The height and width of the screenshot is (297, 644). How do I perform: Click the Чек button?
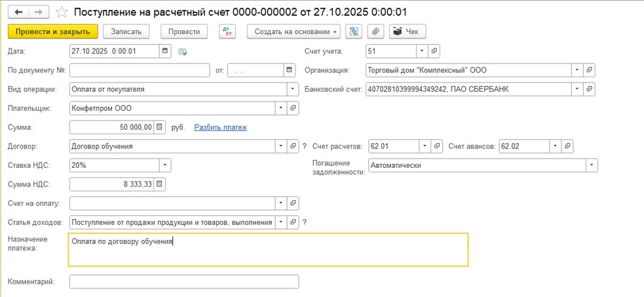(407, 31)
